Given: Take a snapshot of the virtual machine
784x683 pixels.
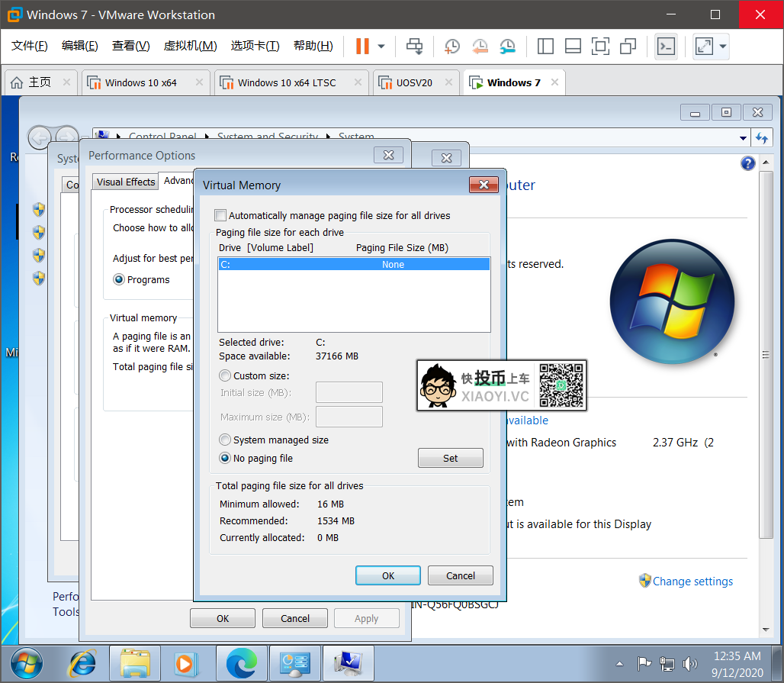Looking at the screenshot, I should pyautogui.click(x=452, y=46).
